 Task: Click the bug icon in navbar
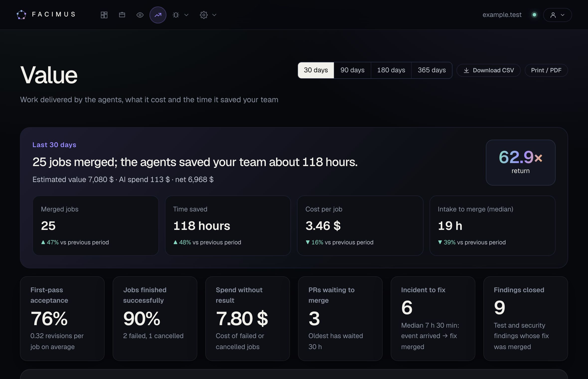[x=176, y=15]
